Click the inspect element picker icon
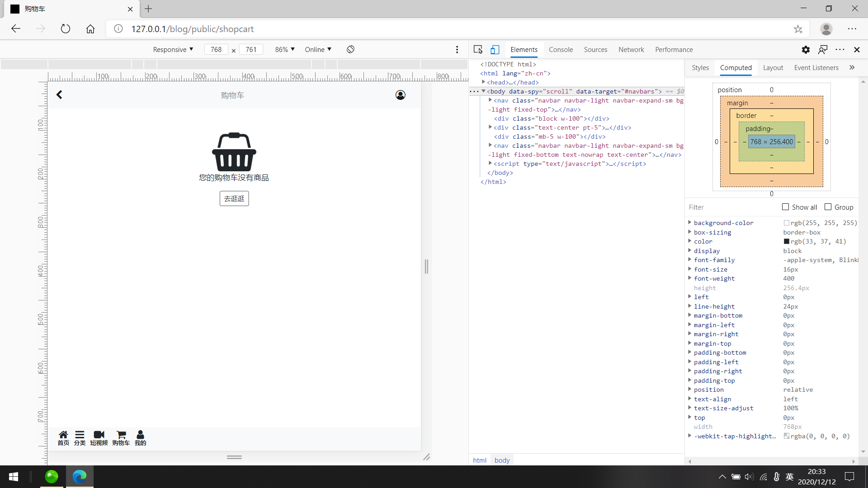Viewport: 868px width, 488px height. coord(478,50)
